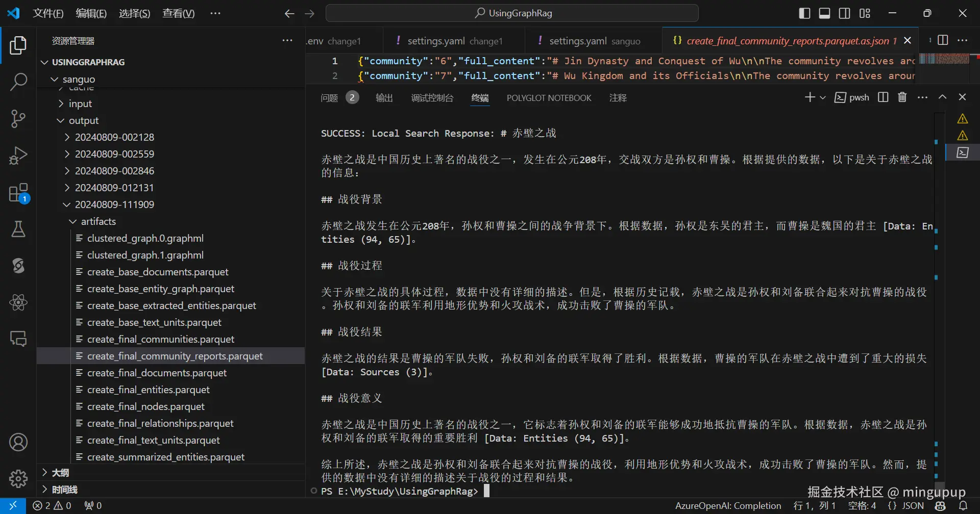Switch to the POLYGLOT NOTEBOOK panel tab
980x514 pixels.
[549, 97]
